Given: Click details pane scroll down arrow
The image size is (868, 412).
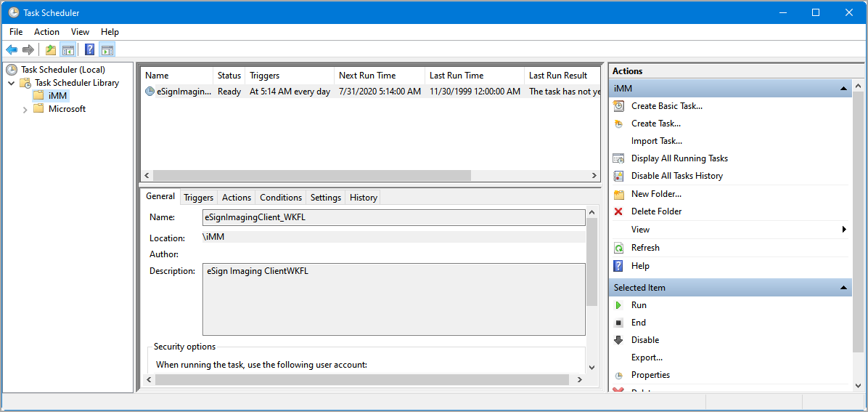Looking at the screenshot, I should point(591,367).
